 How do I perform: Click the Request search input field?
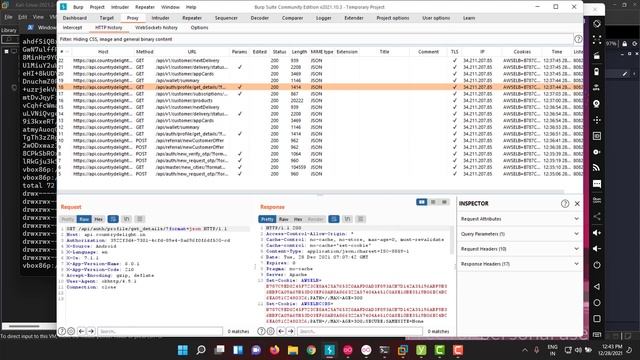point(160,331)
